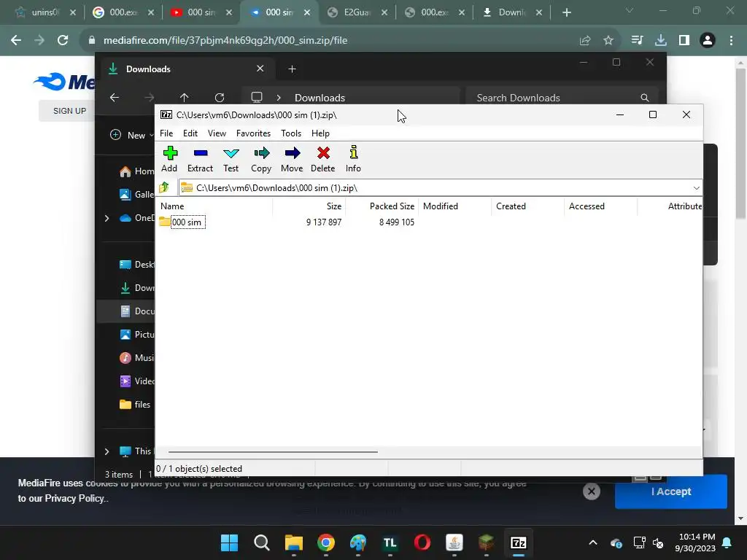Screen dimensions: 747x560
Task: Switch to the E2Guardian browser tab
Action: 357,12
